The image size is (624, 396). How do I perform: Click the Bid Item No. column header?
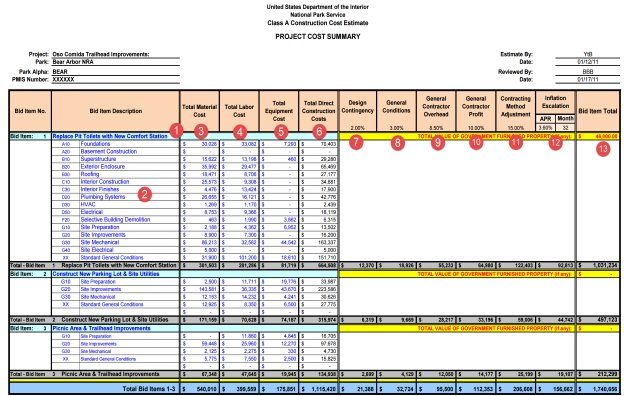coord(30,111)
